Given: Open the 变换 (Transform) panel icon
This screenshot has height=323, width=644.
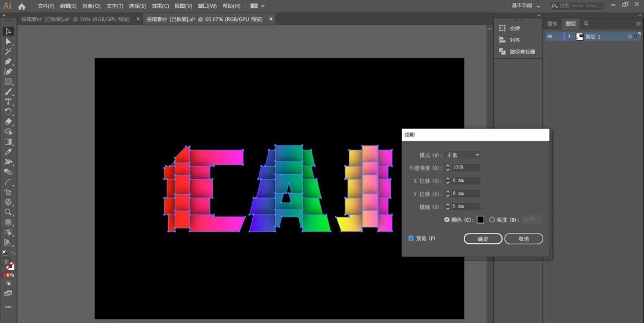Looking at the screenshot, I should (x=502, y=28).
